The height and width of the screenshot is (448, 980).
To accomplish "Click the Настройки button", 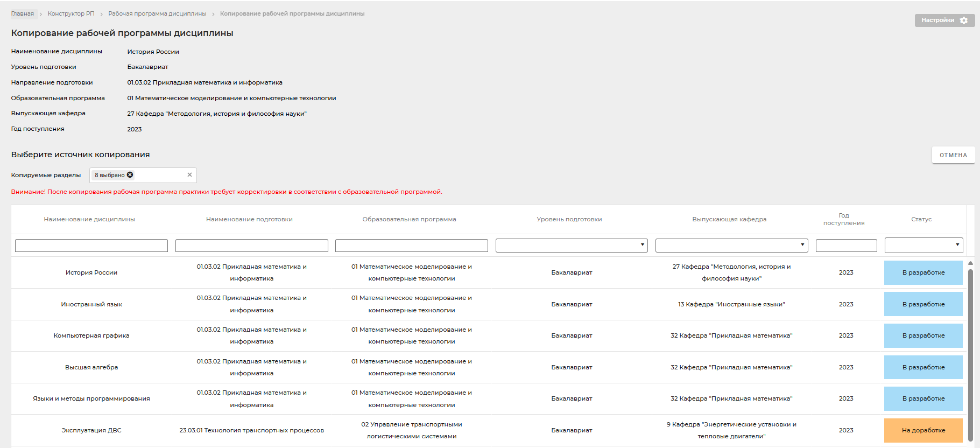I will (x=944, y=20).
